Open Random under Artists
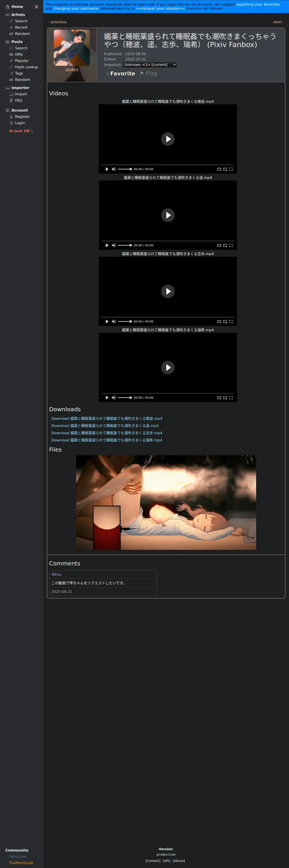 (x=20, y=34)
